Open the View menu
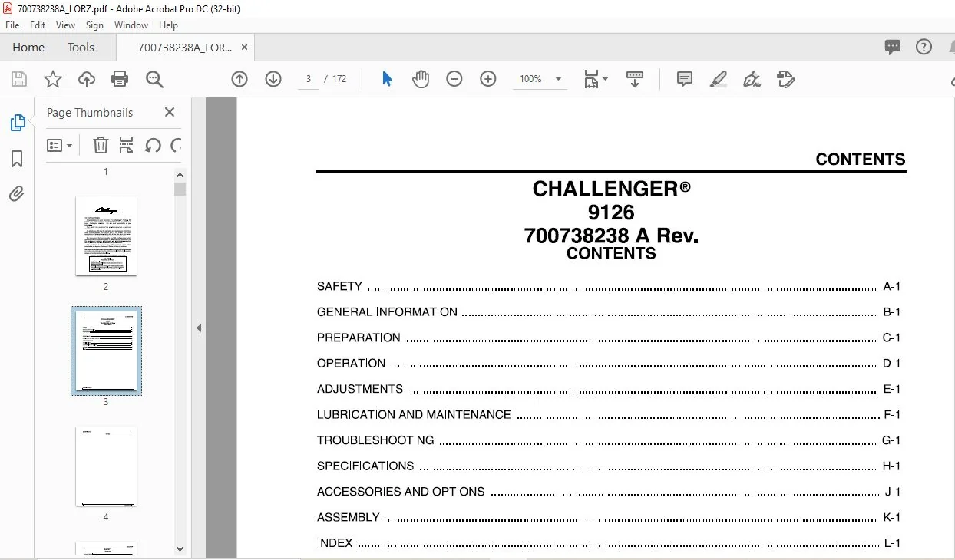Image resolution: width=955 pixels, height=560 pixels. (65, 25)
